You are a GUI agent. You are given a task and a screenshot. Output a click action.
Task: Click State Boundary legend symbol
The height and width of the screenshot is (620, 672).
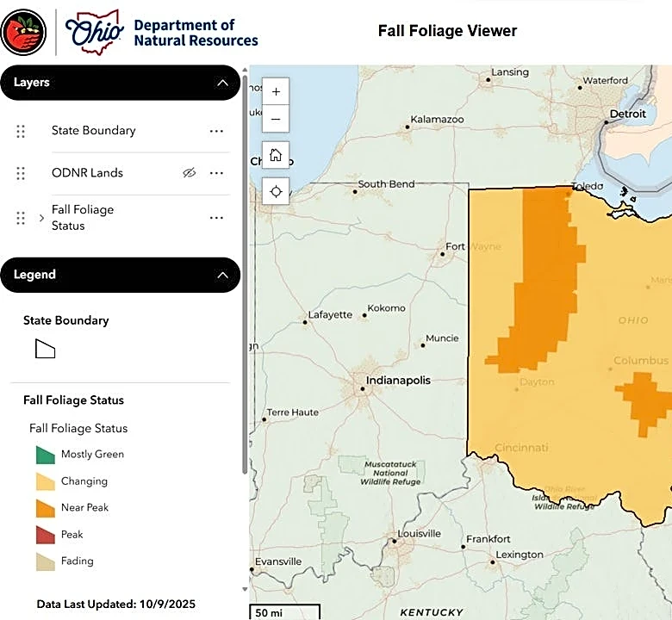point(45,349)
